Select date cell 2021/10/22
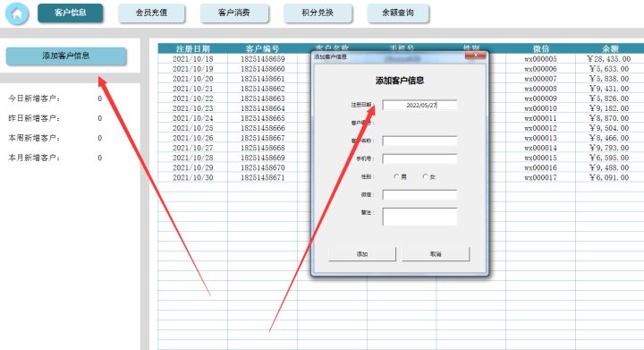This screenshot has width=644, height=350. click(x=192, y=98)
